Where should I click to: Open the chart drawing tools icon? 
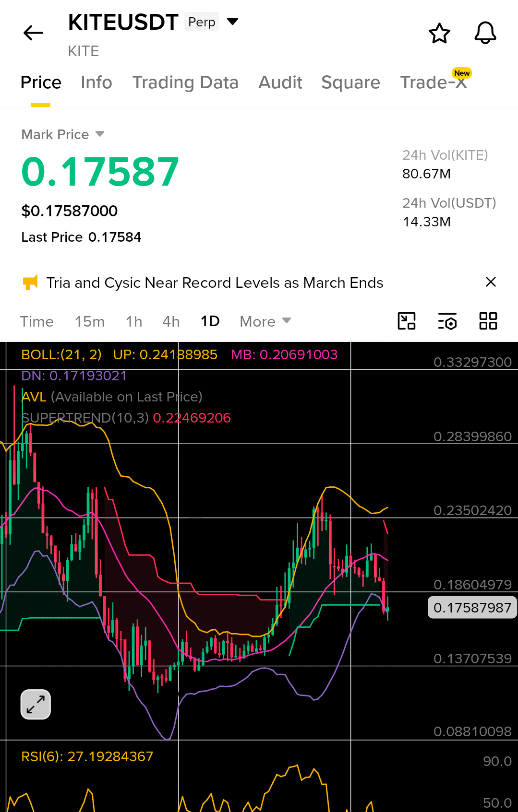(x=407, y=321)
